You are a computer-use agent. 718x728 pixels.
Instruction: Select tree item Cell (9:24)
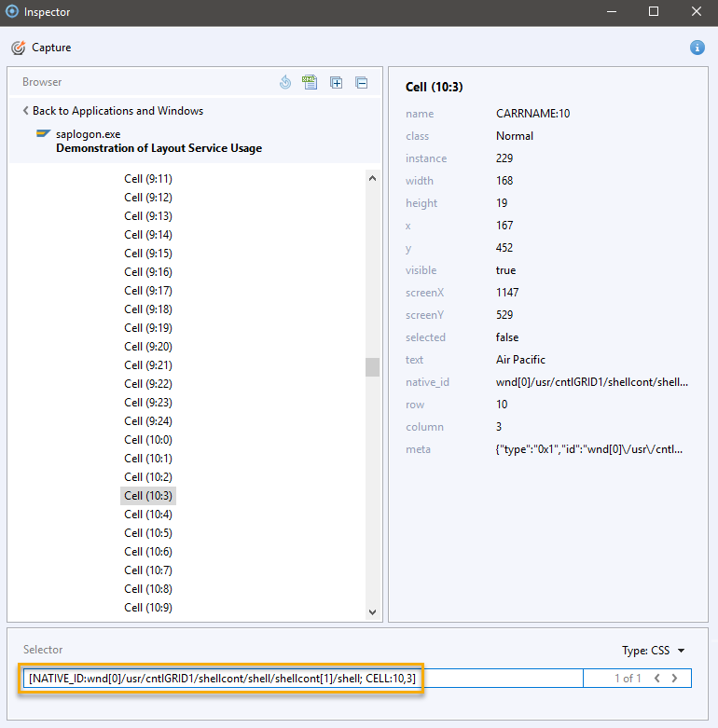pyautogui.click(x=148, y=420)
